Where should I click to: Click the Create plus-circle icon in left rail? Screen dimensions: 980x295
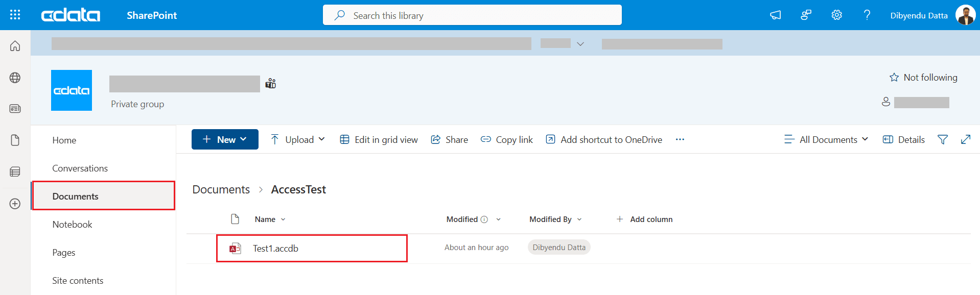point(15,204)
